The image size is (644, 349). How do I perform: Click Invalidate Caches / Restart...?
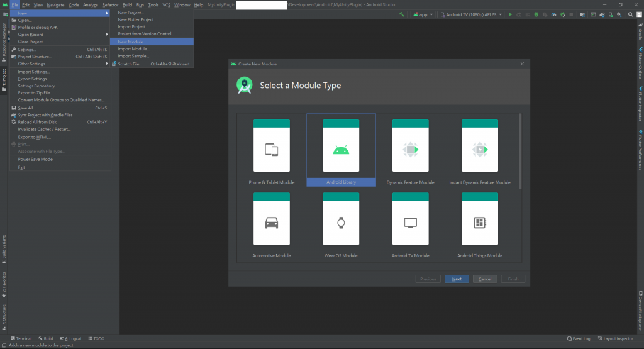(x=60, y=129)
